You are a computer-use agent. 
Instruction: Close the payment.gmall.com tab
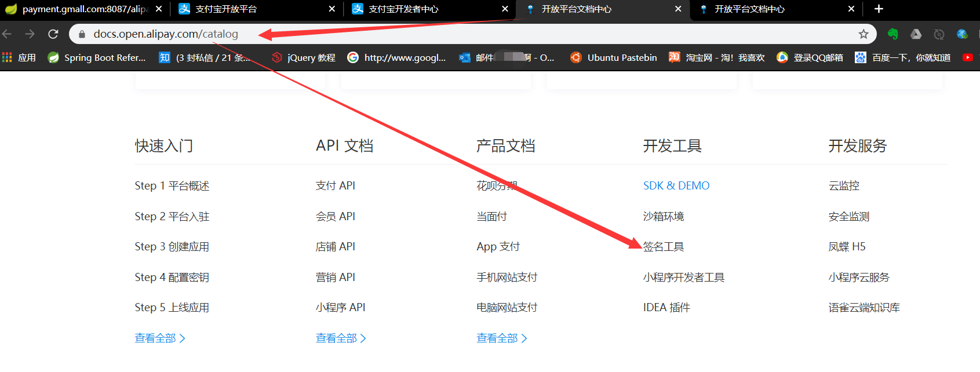tap(159, 9)
